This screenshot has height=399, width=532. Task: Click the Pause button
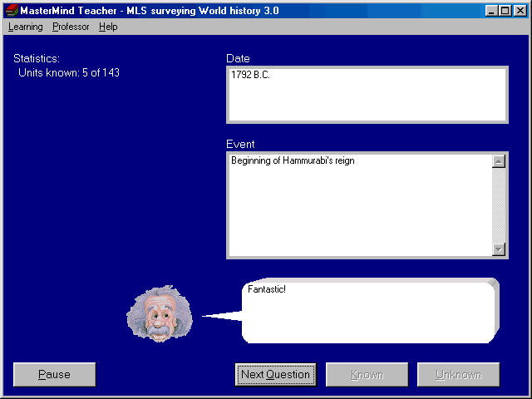[x=54, y=374]
